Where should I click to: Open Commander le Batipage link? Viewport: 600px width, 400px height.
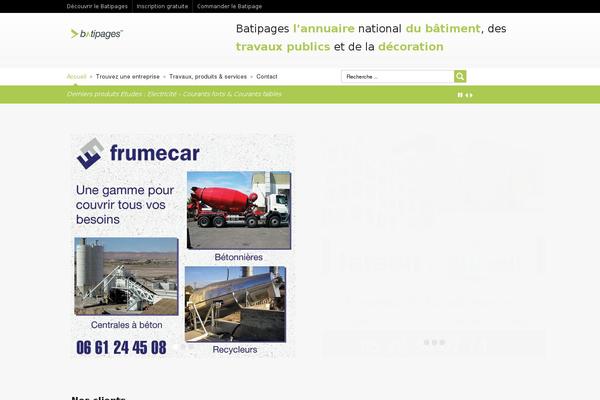(230, 7)
